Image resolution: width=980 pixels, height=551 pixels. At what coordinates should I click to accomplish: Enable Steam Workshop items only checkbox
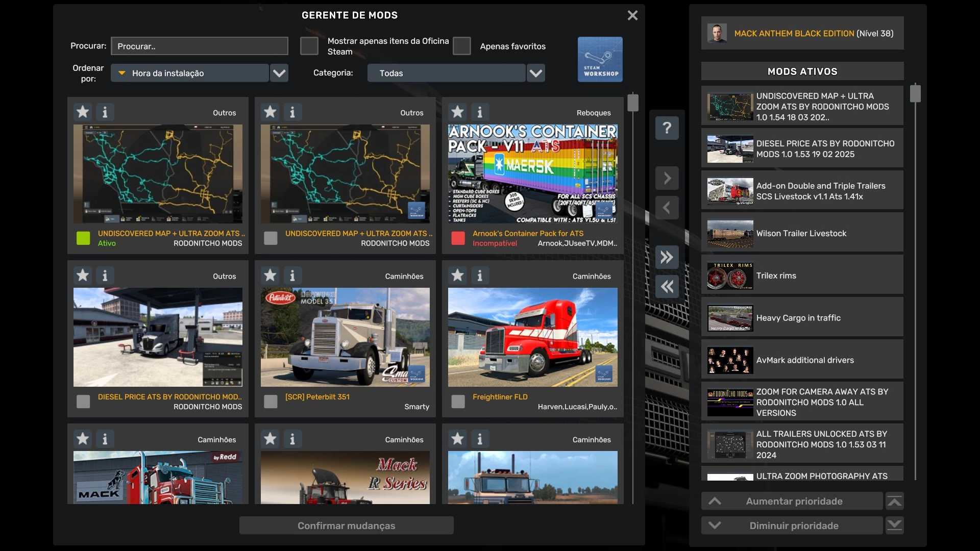pyautogui.click(x=309, y=46)
